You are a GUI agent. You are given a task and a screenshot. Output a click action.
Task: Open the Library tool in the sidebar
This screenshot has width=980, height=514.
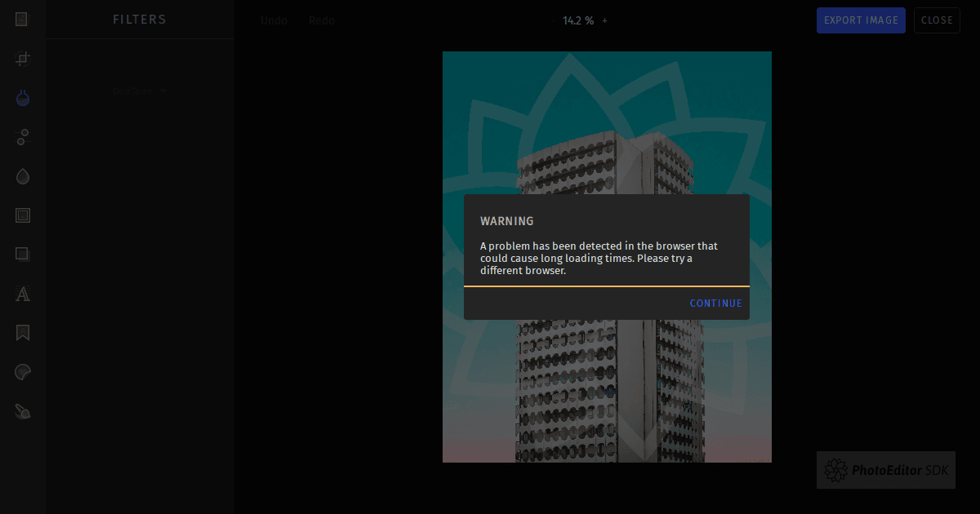22,20
